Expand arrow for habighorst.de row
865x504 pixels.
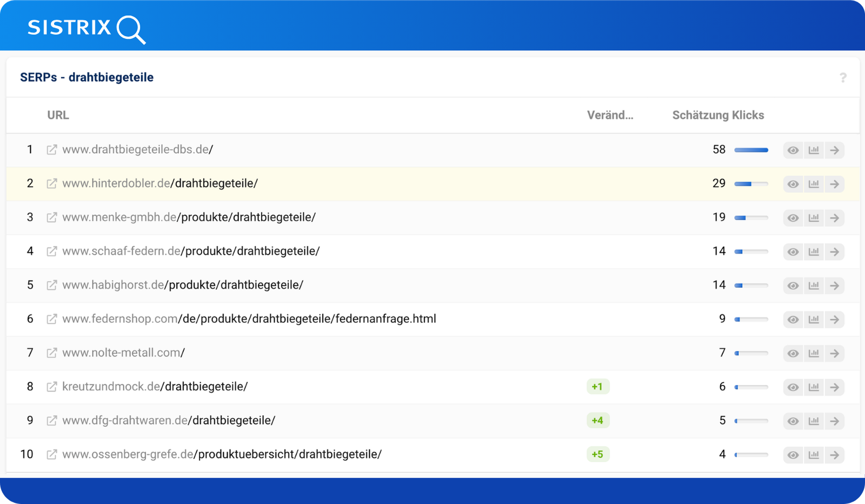tap(835, 285)
